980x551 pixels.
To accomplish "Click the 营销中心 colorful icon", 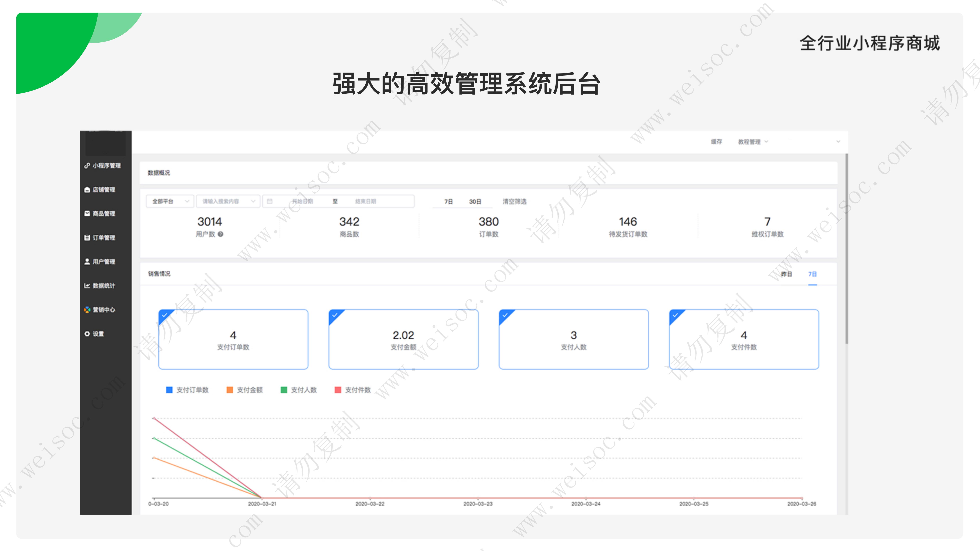I will click(87, 309).
